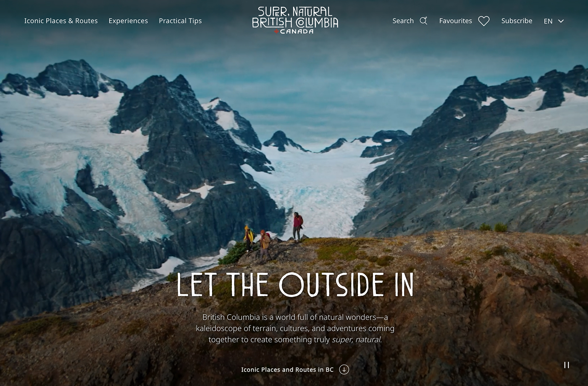Screen dimensions: 588x386
Task: Open favourites via the heart icon
Action: pos(484,21)
